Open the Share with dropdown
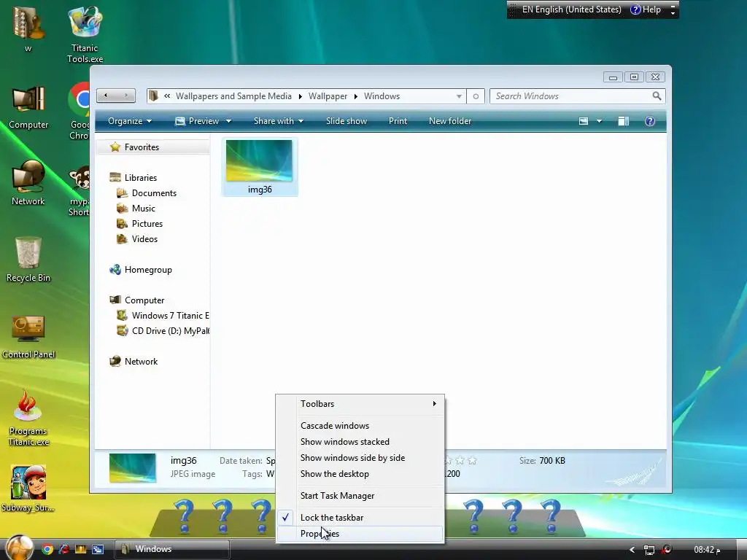 [x=278, y=121]
